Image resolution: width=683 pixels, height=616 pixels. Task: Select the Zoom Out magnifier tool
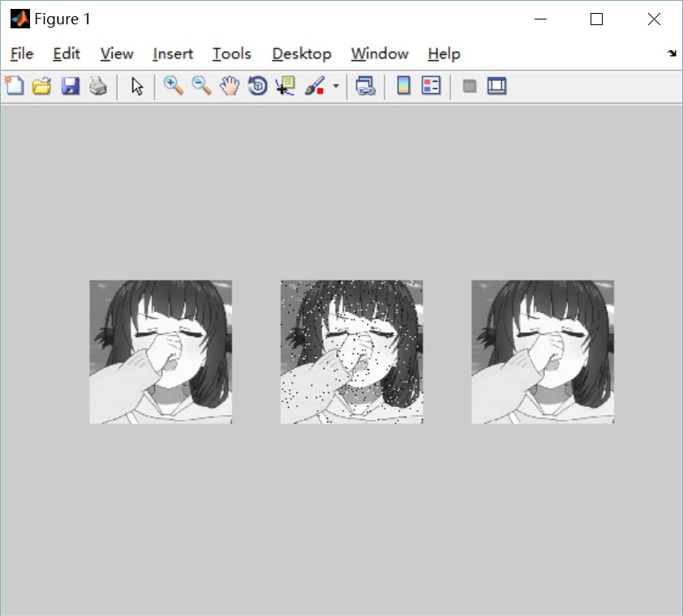pos(202,85)
